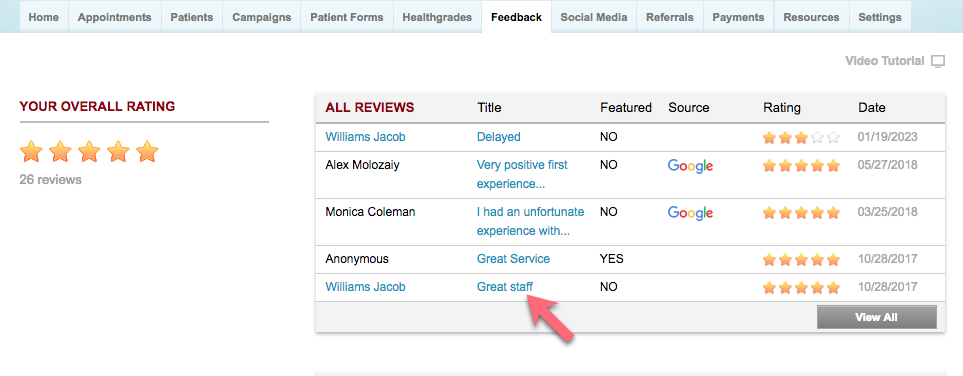Go to the Healthgrades tab

(x=437, y=17)
